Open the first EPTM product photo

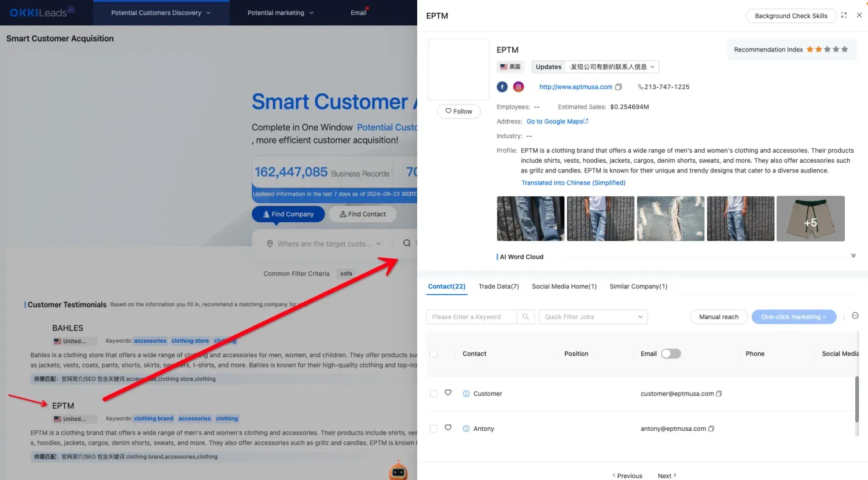click(531, 218)
